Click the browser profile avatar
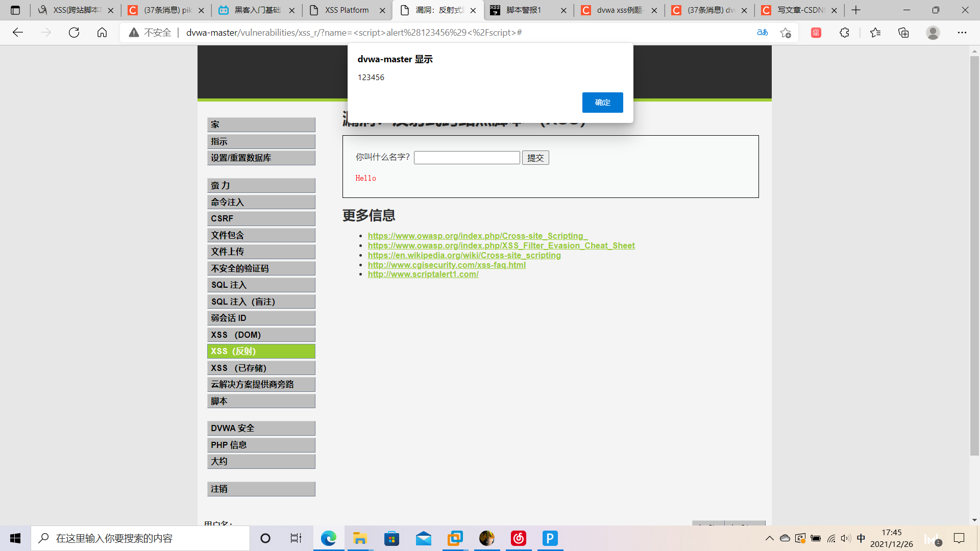 (933, 32)
